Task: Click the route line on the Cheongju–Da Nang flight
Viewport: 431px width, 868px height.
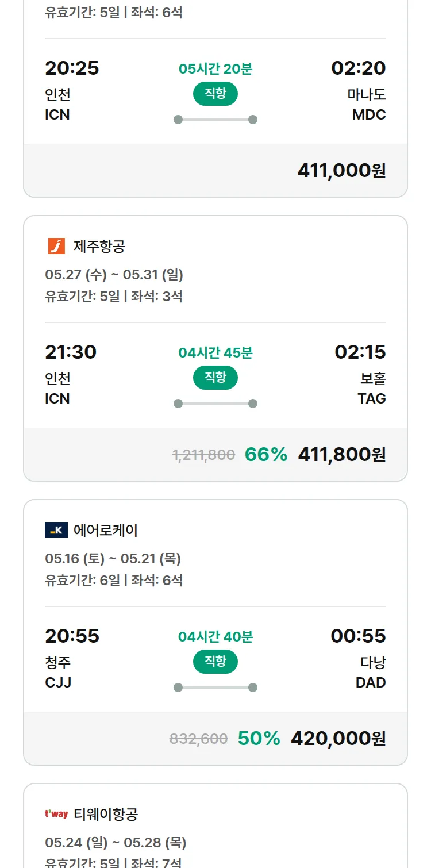Action: [215, 688]
